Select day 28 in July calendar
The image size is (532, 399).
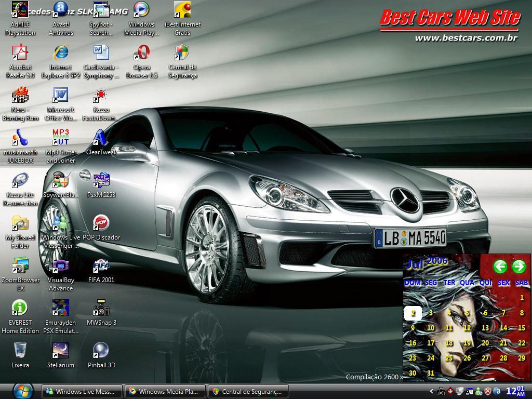tap(503, 358)
